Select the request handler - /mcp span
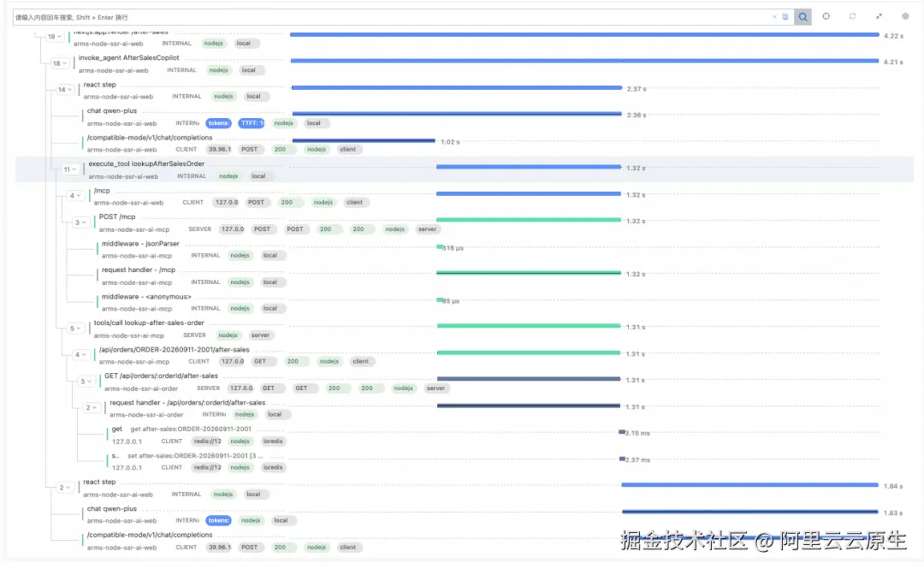Image resolution: width=924 pixels, height=569 pixels. coord(139,270)
